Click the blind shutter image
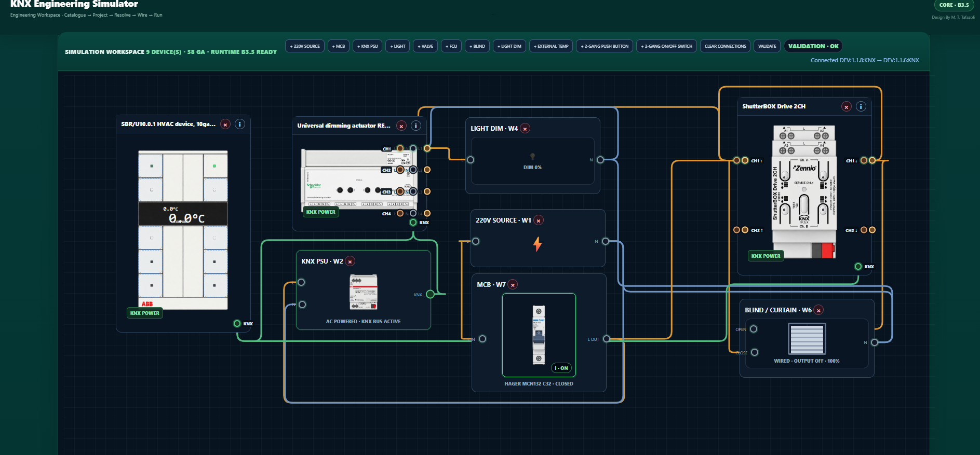 807,339
